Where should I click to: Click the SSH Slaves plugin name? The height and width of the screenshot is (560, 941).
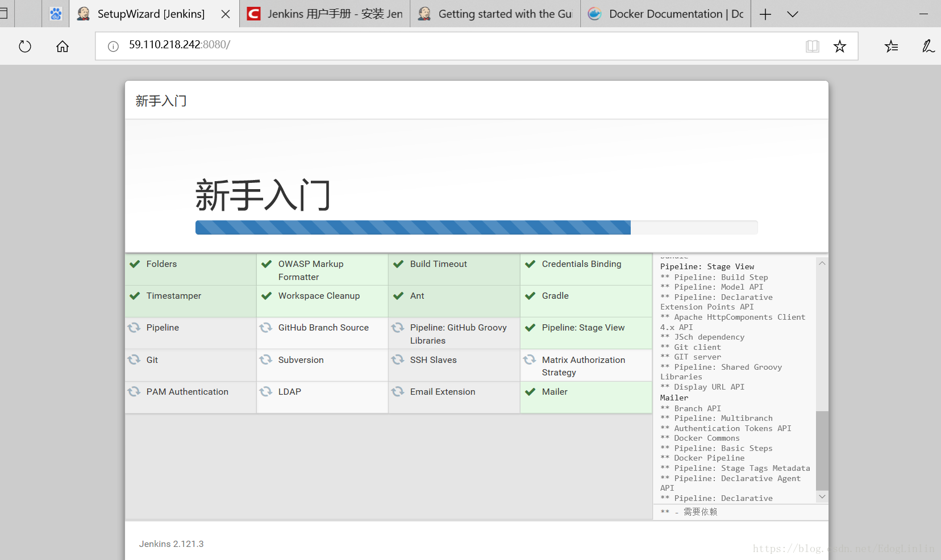point(434,360)
